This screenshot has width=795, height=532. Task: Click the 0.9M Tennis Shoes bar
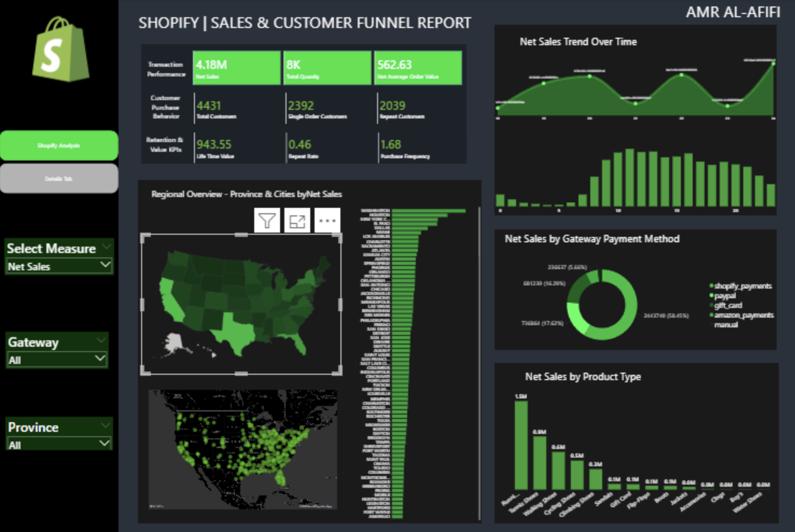coord(540,463)
